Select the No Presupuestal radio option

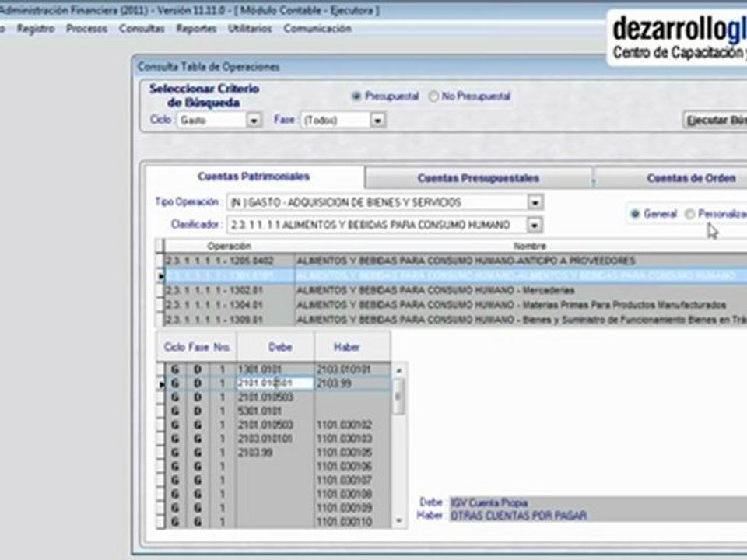(433, 96)
